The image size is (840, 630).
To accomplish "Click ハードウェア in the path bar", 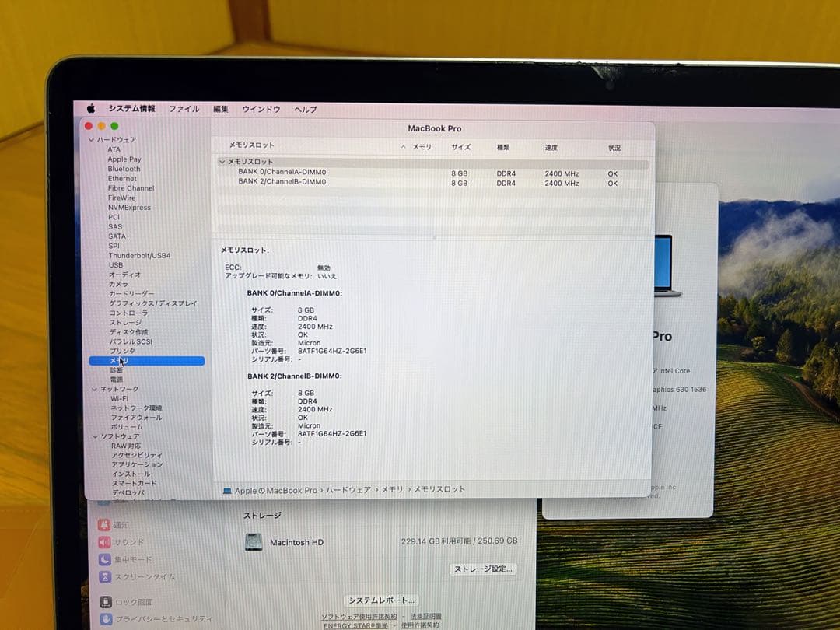I will 348,490.
